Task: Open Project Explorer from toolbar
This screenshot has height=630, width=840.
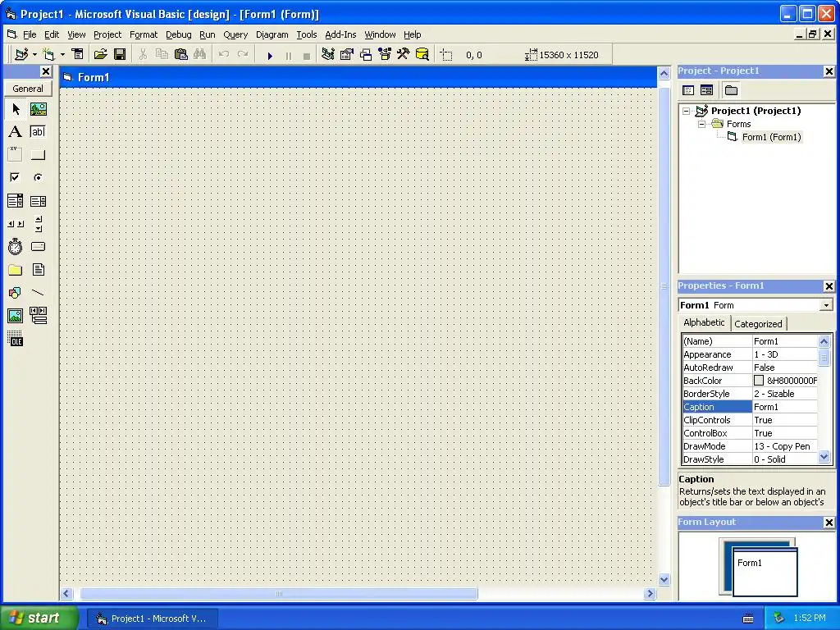Action: click(328, 54)
